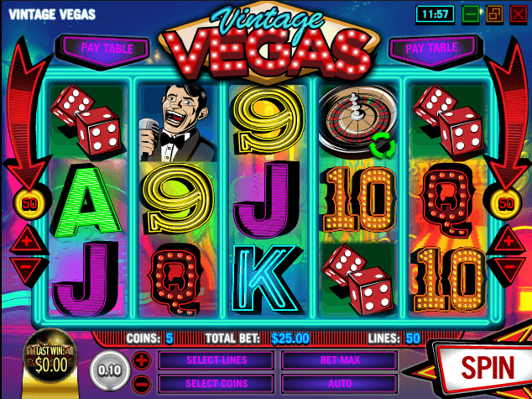
Task: Enable AUTO spin mode
Action: pos(339,384)
